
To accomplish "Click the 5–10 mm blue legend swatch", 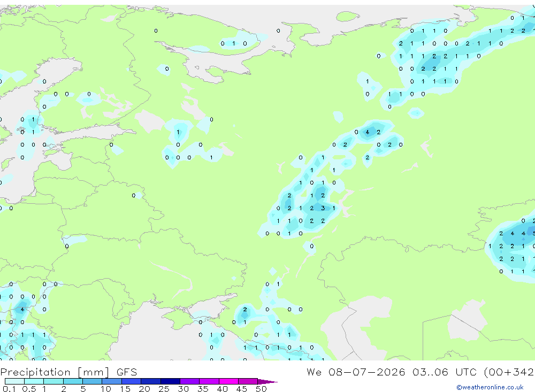I will click(92, 381).
